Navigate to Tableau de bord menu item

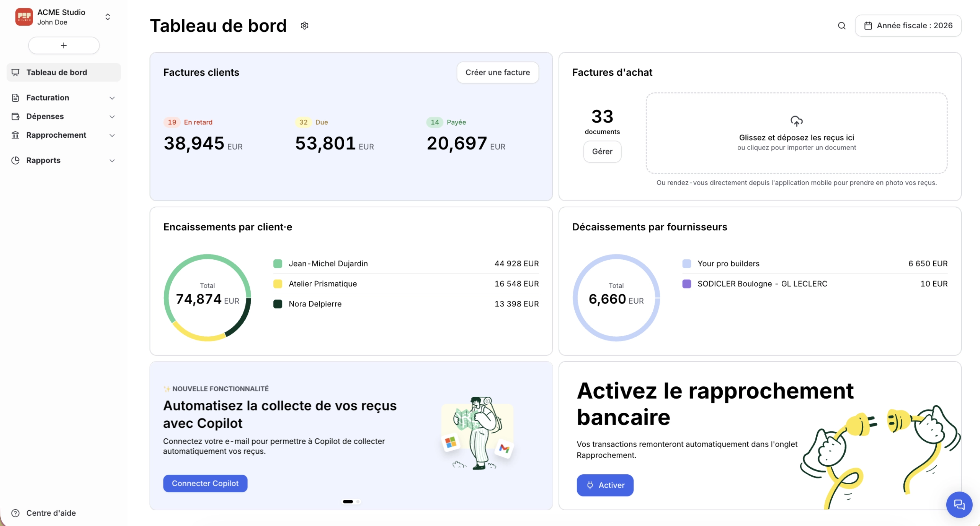(57, 72)
